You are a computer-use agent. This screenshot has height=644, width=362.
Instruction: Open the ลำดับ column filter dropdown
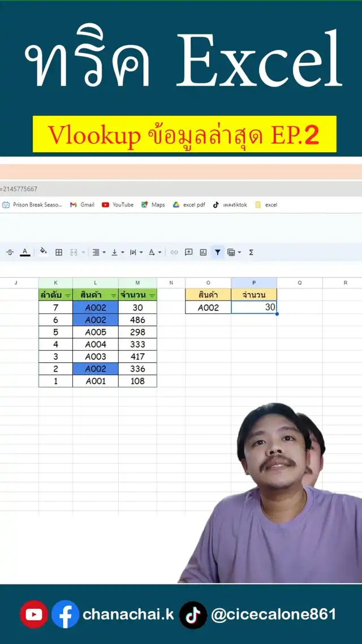[68, 295]
